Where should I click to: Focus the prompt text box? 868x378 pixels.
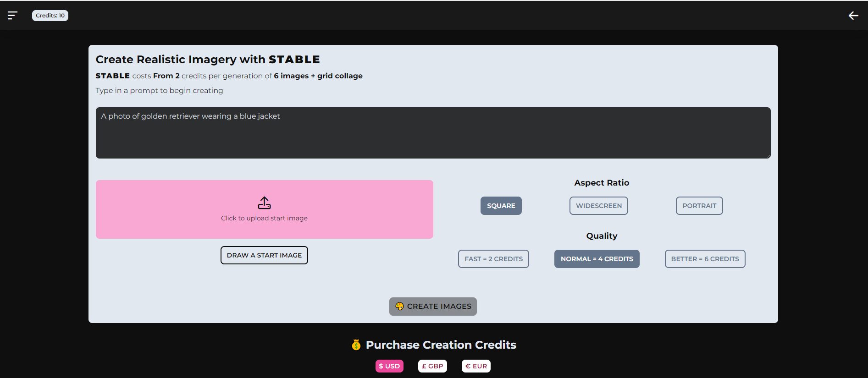pos(433,133)
